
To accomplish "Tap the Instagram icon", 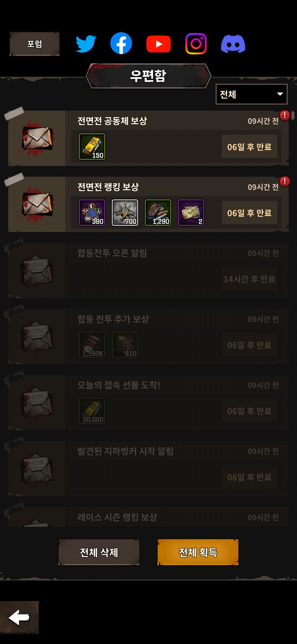I will 196,44.
